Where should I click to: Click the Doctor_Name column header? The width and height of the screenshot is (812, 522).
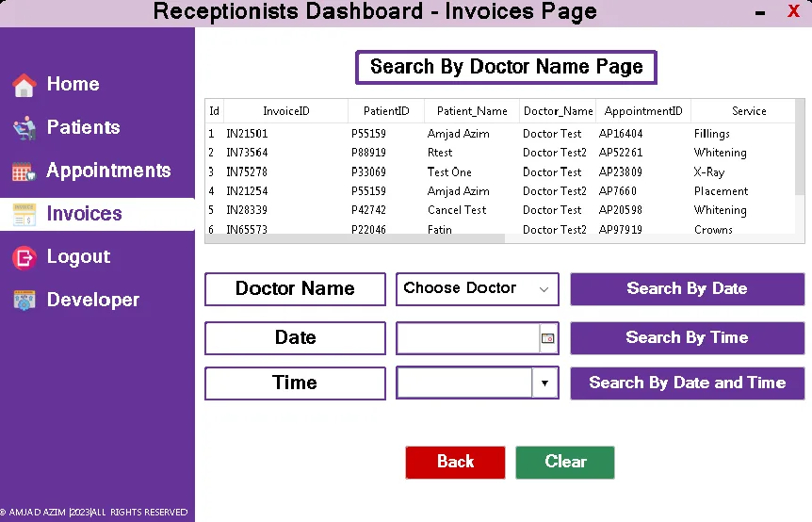558,111
